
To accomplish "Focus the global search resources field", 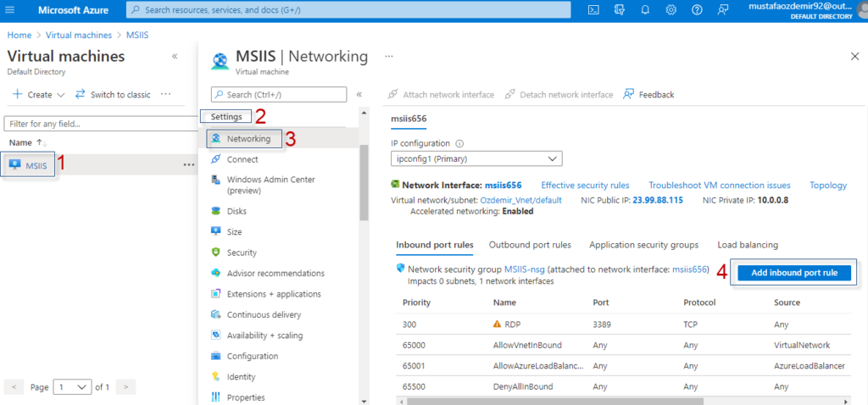I will point(348,10).
